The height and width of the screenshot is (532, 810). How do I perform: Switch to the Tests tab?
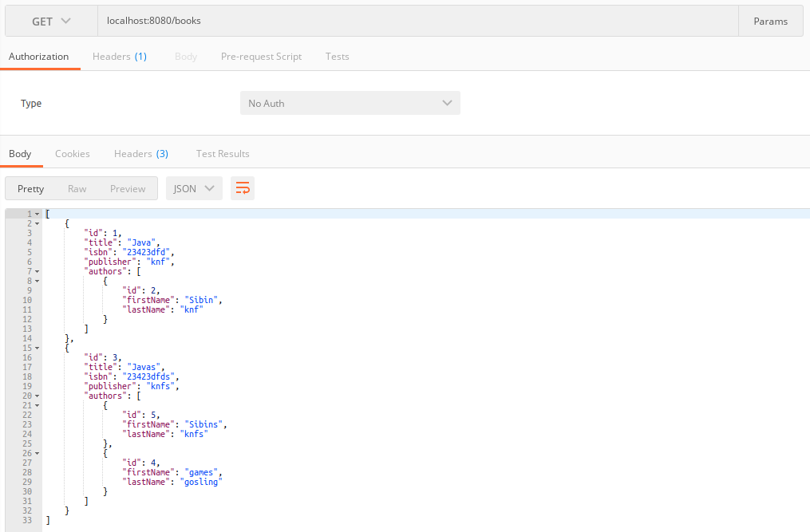(337, 57)
